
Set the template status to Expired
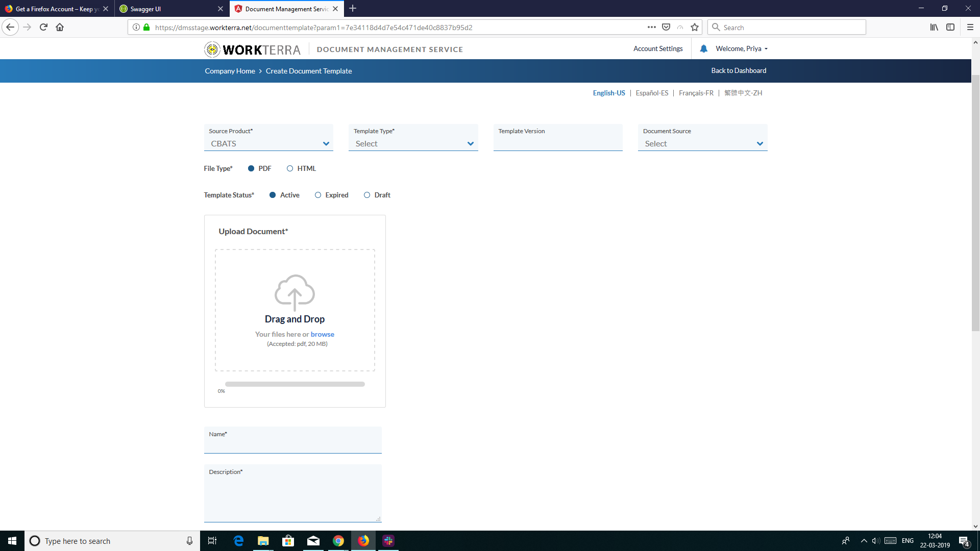(318, 195)
